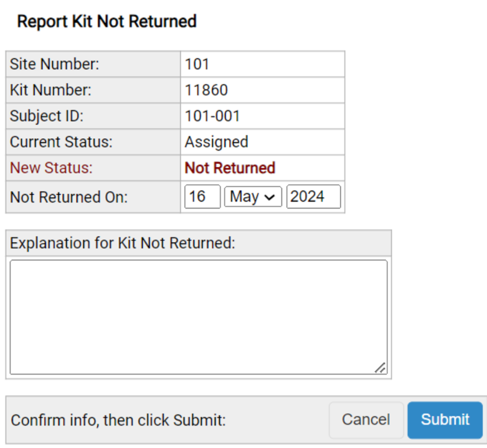Click the day field showing 16
This screenshot has height=448, width=487.
point(202,197)
